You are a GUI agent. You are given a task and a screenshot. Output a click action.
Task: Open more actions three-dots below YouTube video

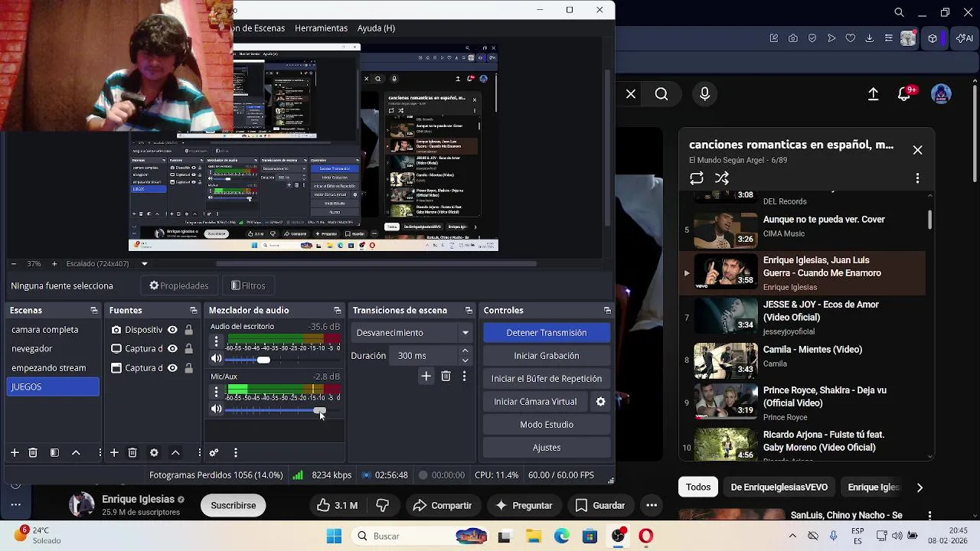coord(652,506)
